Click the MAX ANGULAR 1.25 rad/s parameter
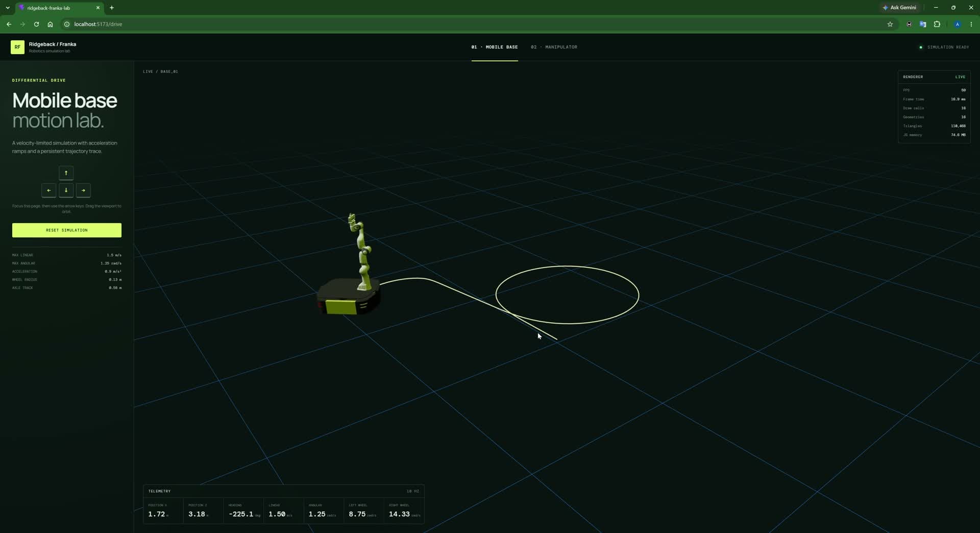Viewport: 980px width, 533px height. point(67,263)
